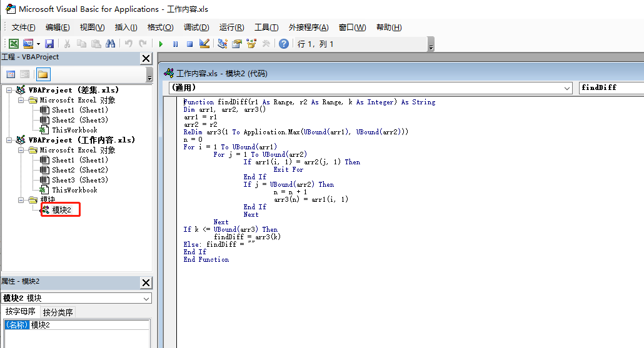644x348 pixels.
Task: Open the 插入(I) menu
Action: tap(126, 27)
